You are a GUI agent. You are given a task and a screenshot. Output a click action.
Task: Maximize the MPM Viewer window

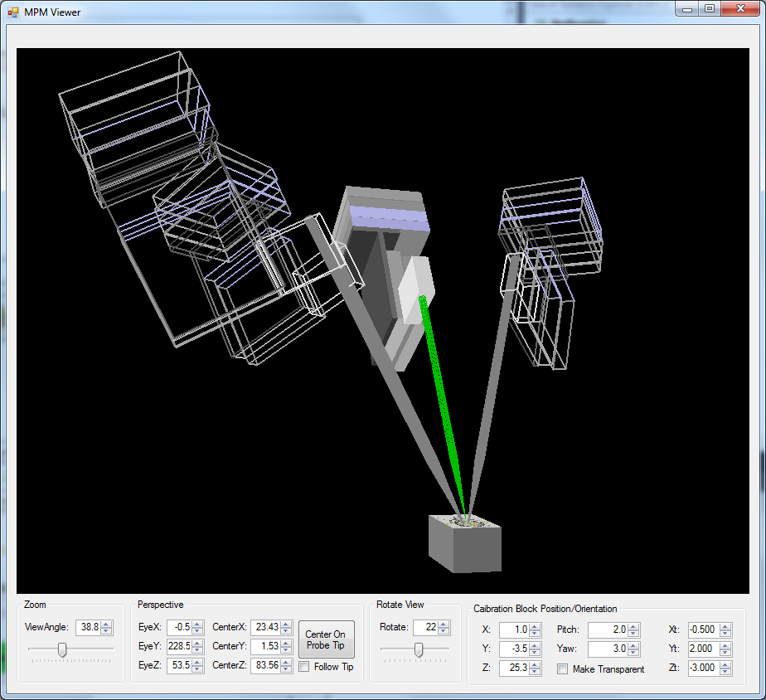[710, 9]
